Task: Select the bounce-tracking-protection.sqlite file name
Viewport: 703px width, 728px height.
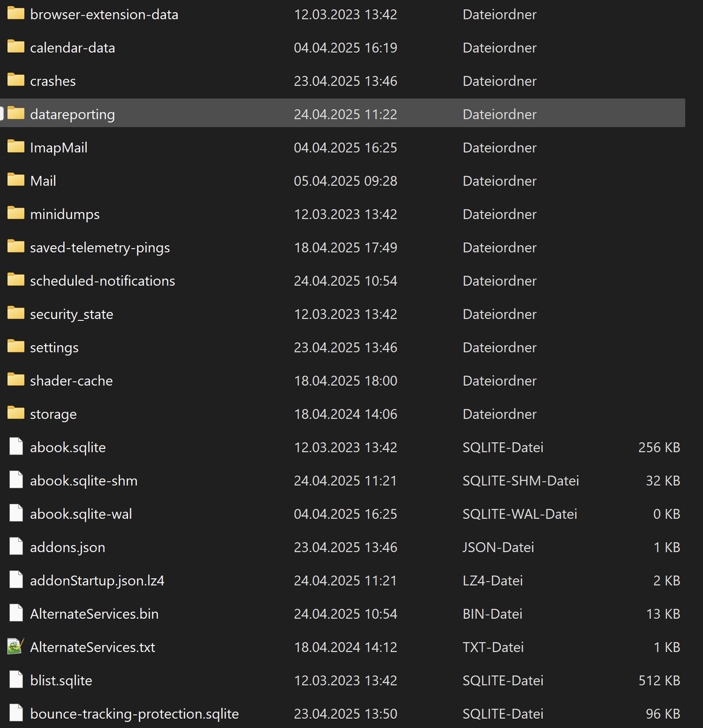Action: 135,715
